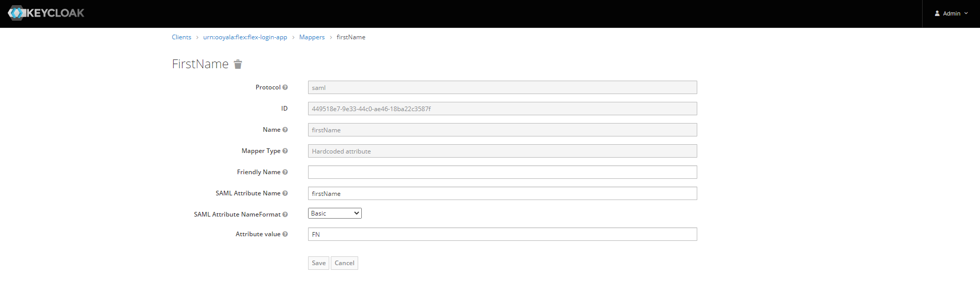The width and height of the screenshot is (980, 291).
Task: Click the Keycloak logo in header
Action: pos(46,13)
